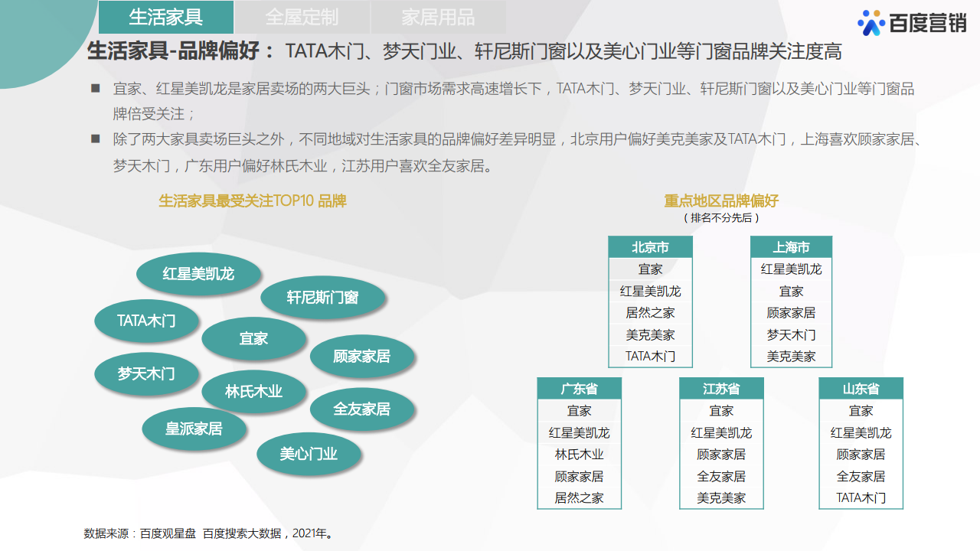
Task: Select 顾家家居 in the 山东省 table
Action: 861,454
